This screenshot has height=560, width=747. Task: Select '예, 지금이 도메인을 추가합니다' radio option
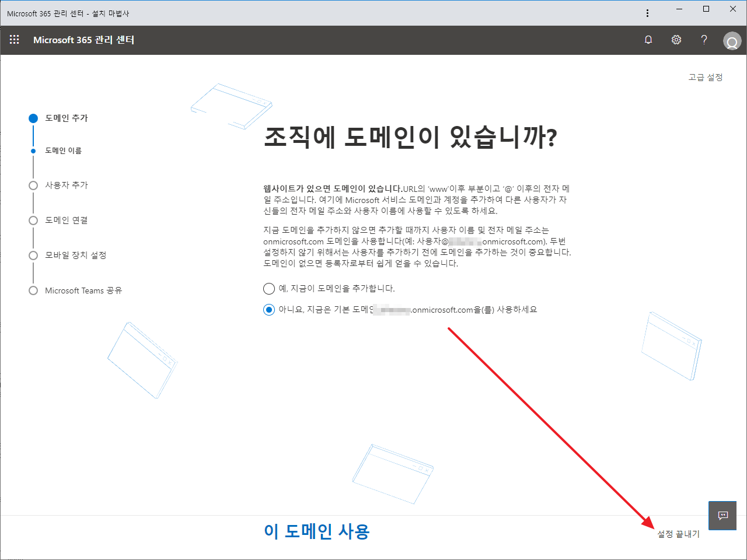269,289
